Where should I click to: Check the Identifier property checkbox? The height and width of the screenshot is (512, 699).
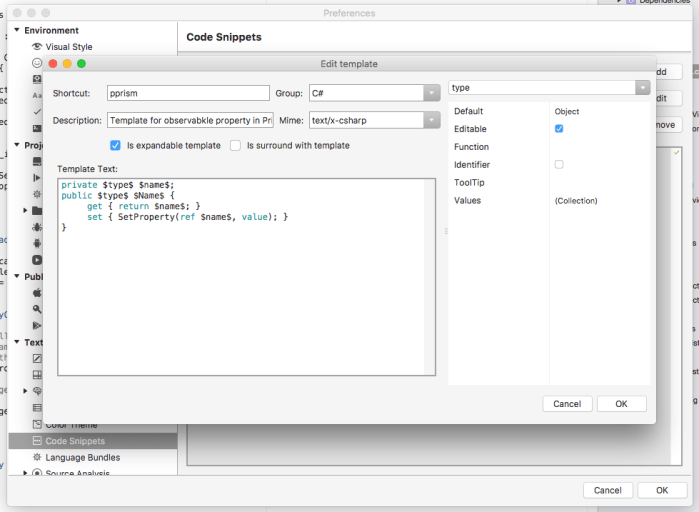[559, 164]
